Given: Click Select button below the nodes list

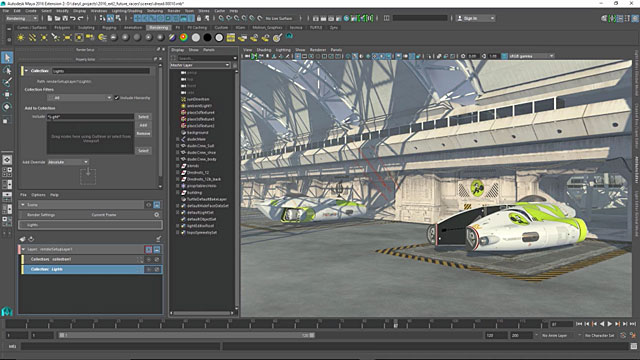Looking at the screenshot, I should point(143,151).
